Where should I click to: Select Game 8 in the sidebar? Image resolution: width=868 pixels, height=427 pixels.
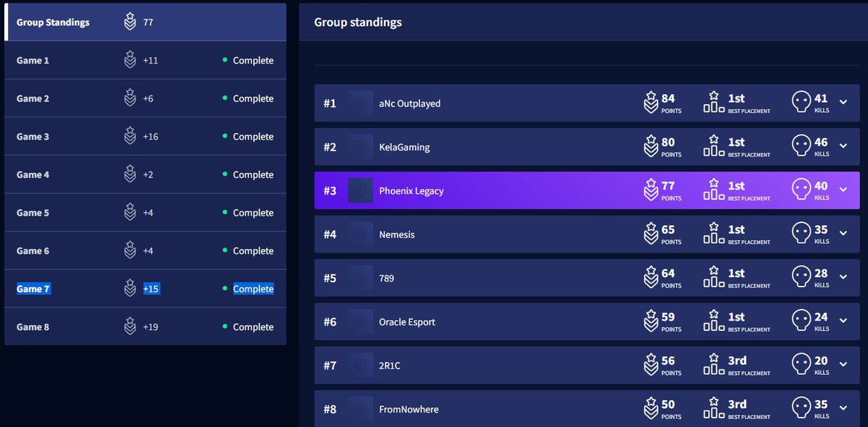tap(145, 326)
